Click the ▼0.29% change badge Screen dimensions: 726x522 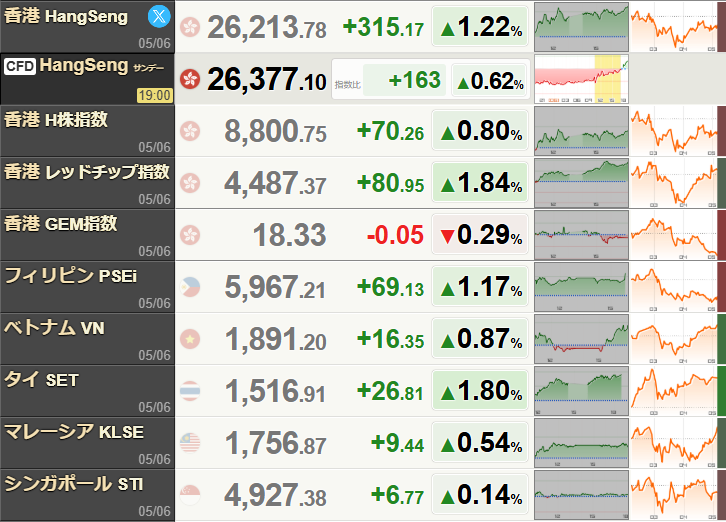pos(480,234)
